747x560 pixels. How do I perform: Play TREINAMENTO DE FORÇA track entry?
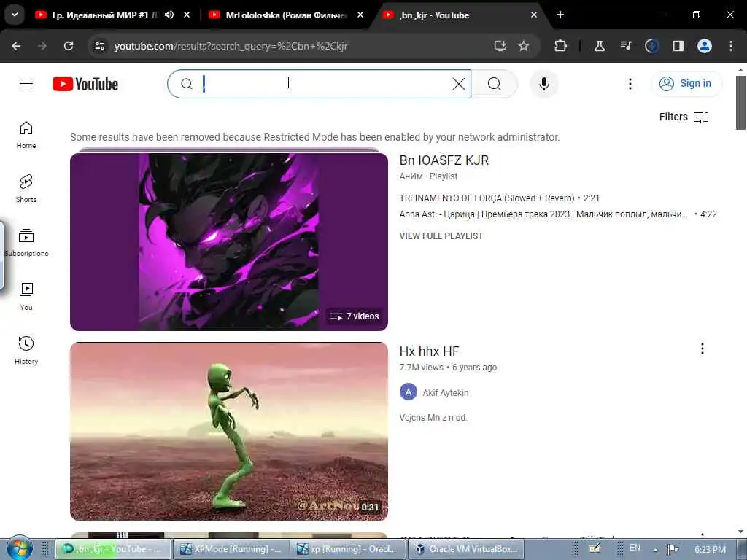click(x=499, y=198)
